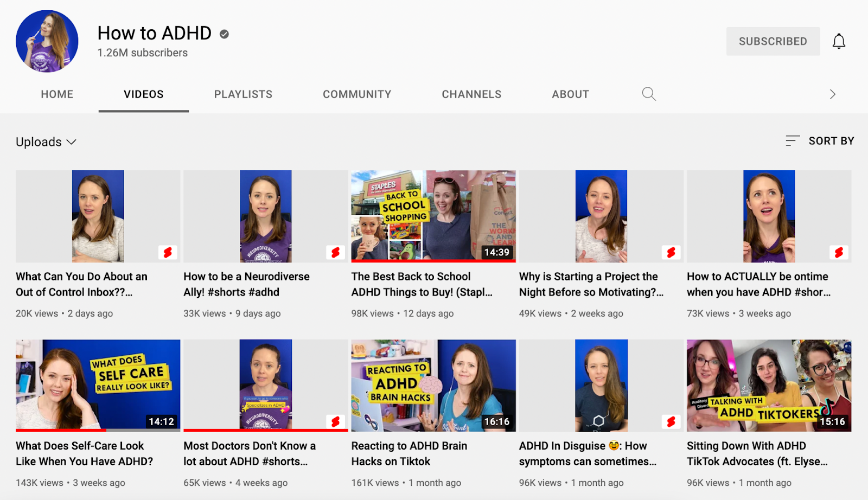
Task: Select the VIDEOS tab
Action: (144, 94)
